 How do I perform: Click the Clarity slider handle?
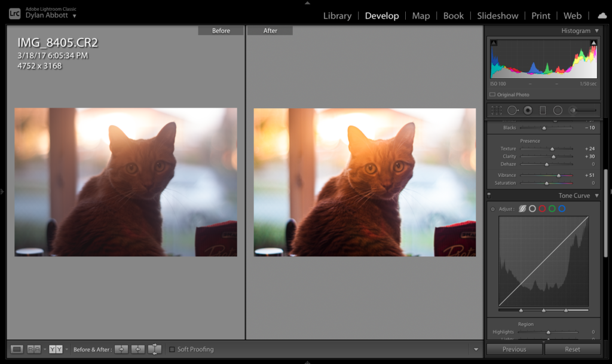click(x=553, y=157)
